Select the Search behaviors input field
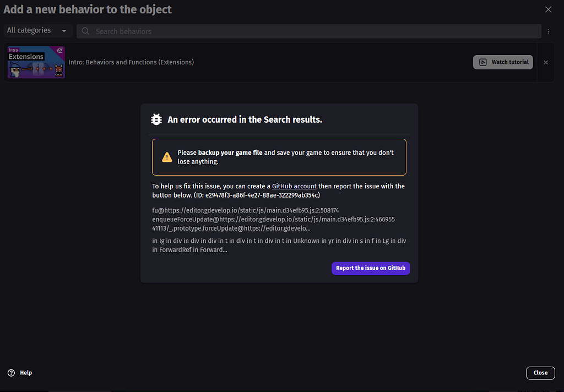Screen dimensions: 564x392 point(220,31)
